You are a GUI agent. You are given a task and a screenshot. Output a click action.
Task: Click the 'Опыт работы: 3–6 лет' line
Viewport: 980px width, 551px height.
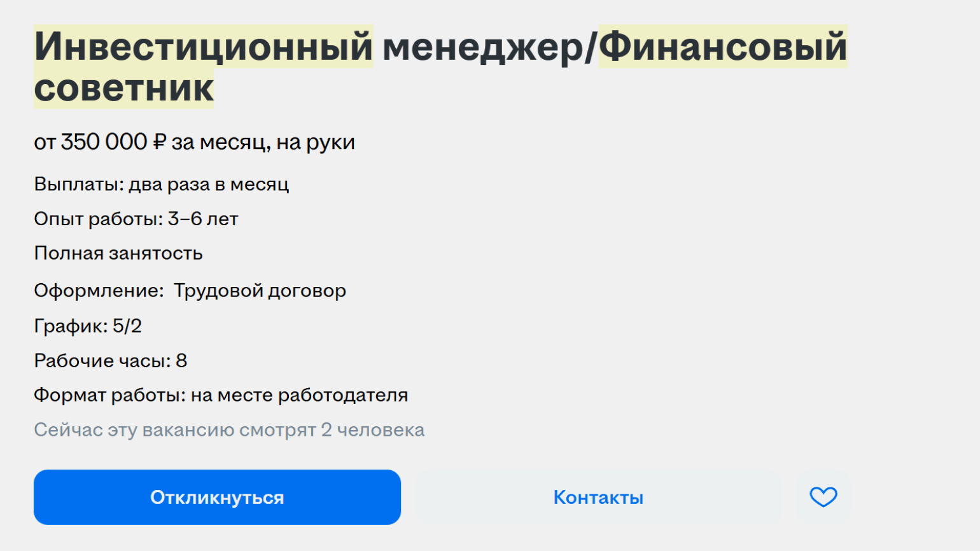tap(136, 219)
